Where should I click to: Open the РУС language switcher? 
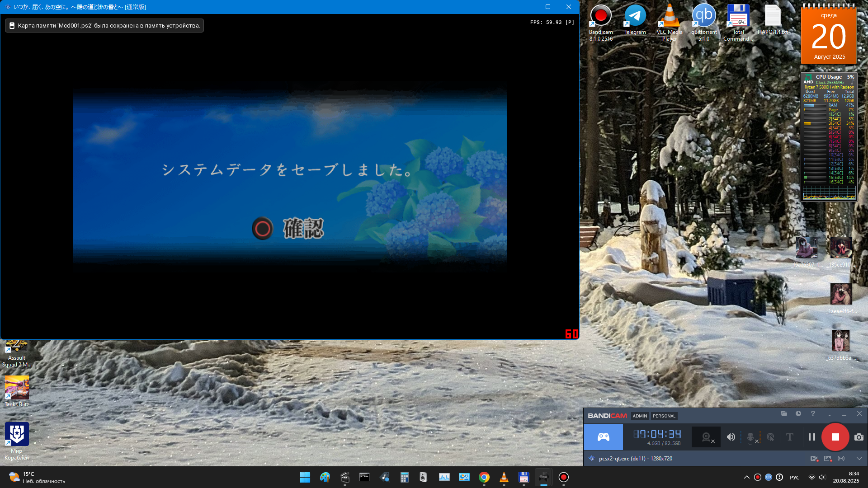[x=794, y=477]
